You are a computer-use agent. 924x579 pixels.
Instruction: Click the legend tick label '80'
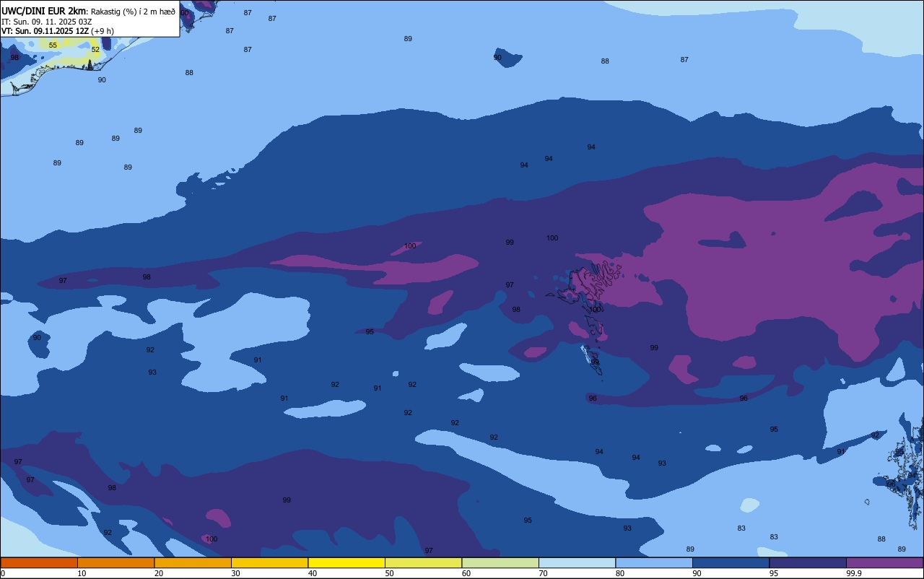(x=620, y=573)
